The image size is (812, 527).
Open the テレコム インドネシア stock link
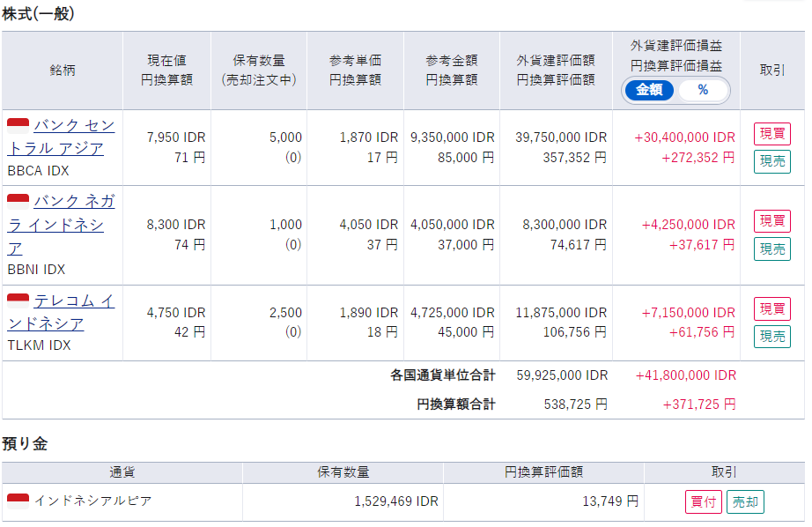(x=61, y=312)
